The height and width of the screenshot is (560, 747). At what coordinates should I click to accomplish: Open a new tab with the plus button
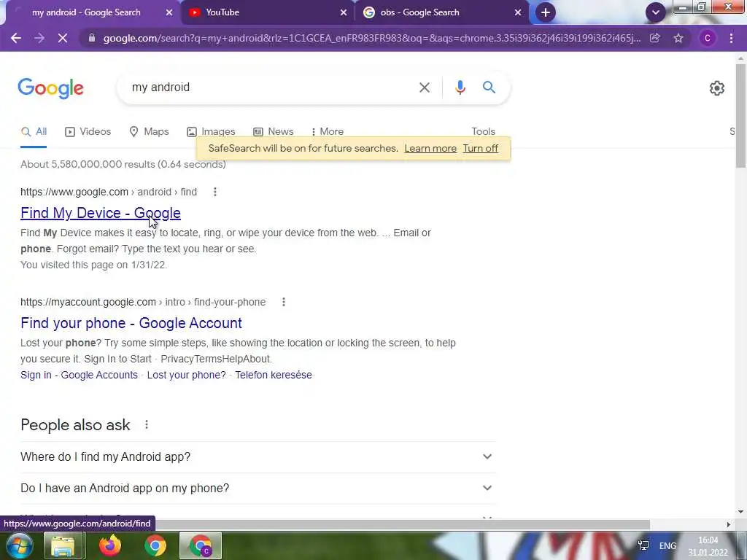coord(546,12)
